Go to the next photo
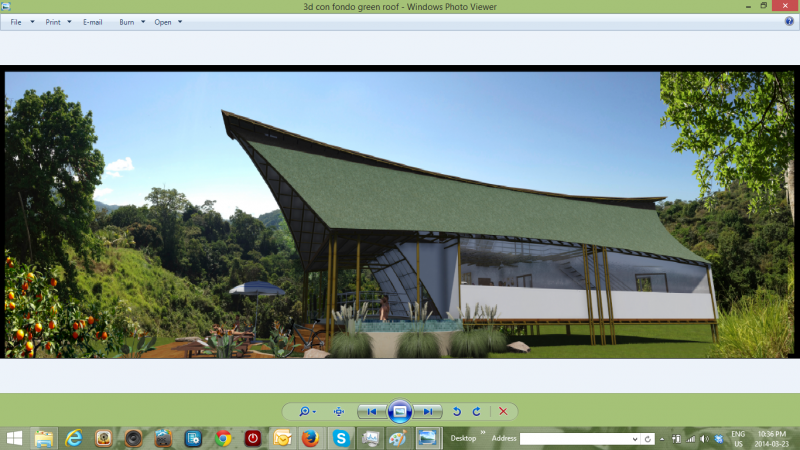The width and height of the screenshot is (800, 450). coord(427,411)
